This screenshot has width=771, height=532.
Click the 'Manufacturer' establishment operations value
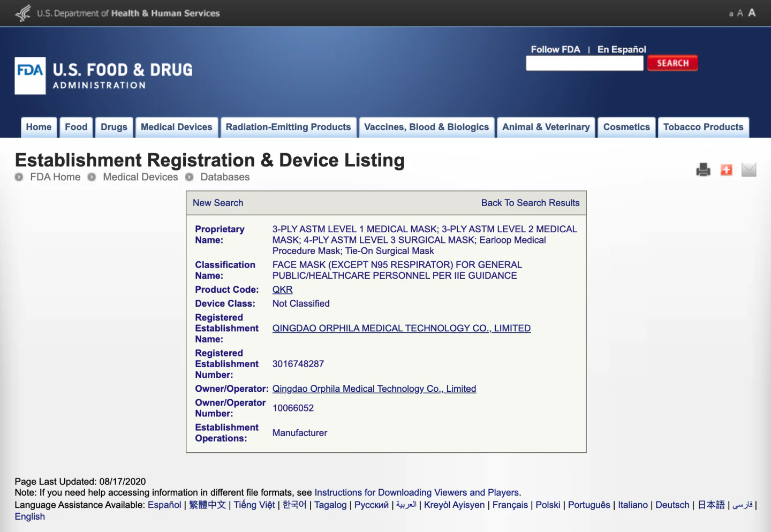click(300, 433)
